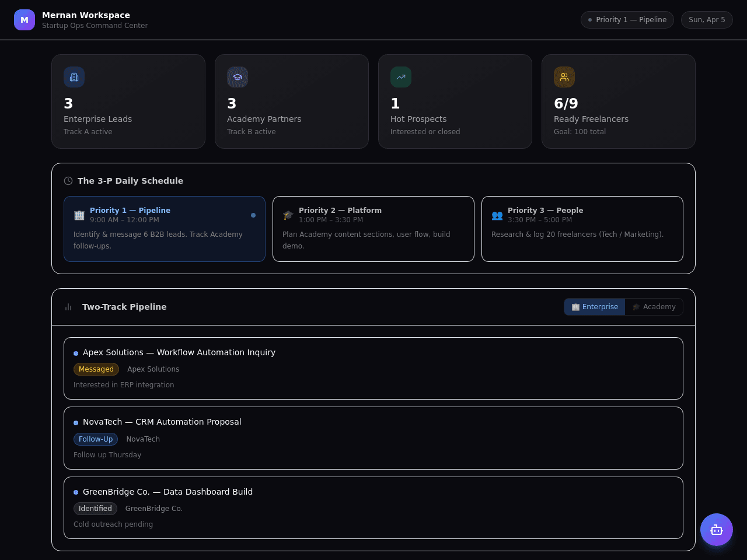Click the Follow-Up status badge

[x=96, y=439]
